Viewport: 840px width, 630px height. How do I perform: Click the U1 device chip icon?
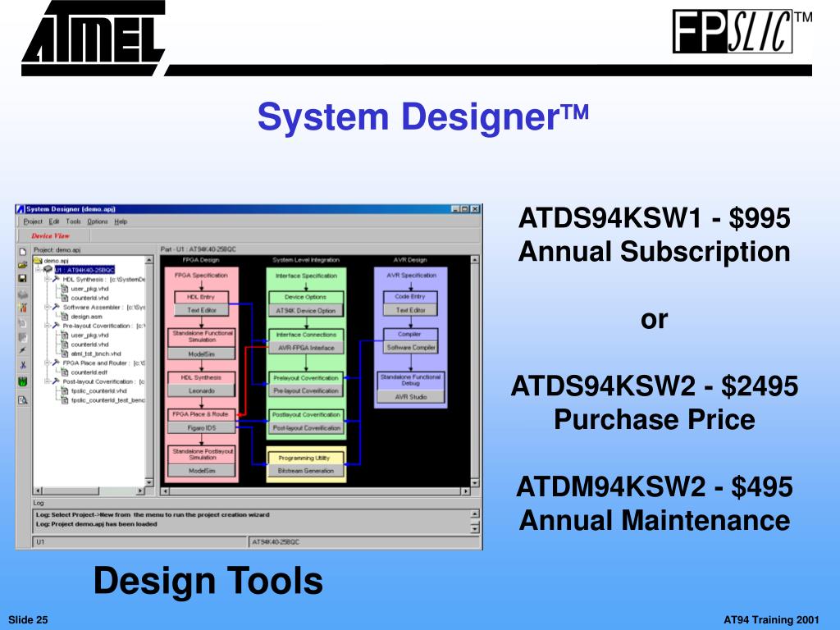click(x=48, y=269)
